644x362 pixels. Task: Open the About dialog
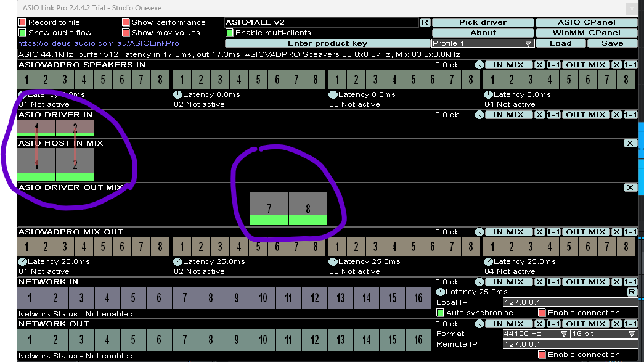point(483,33)
